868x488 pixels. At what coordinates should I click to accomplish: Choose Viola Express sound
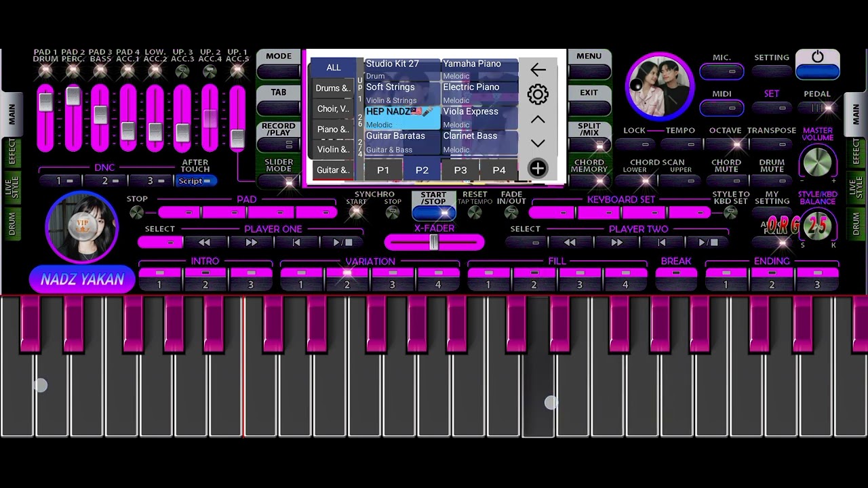[x=479, y=117]
